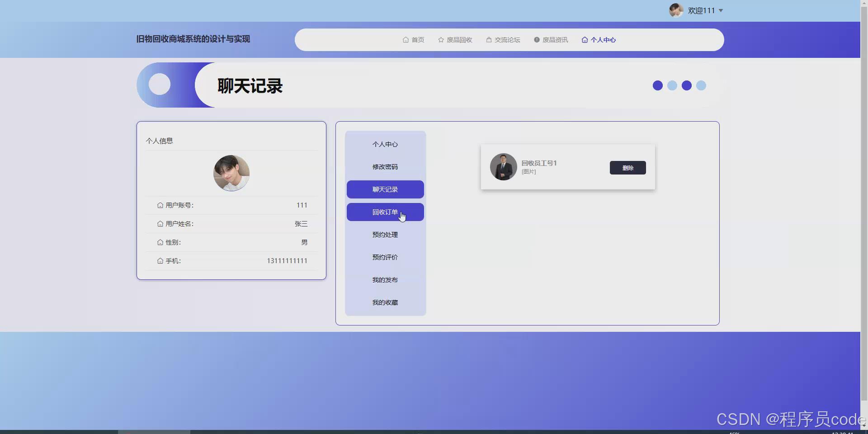Click the house icon in 个人中心 nav item
This screenshot has width=868, height=434.
click(585, 40)
